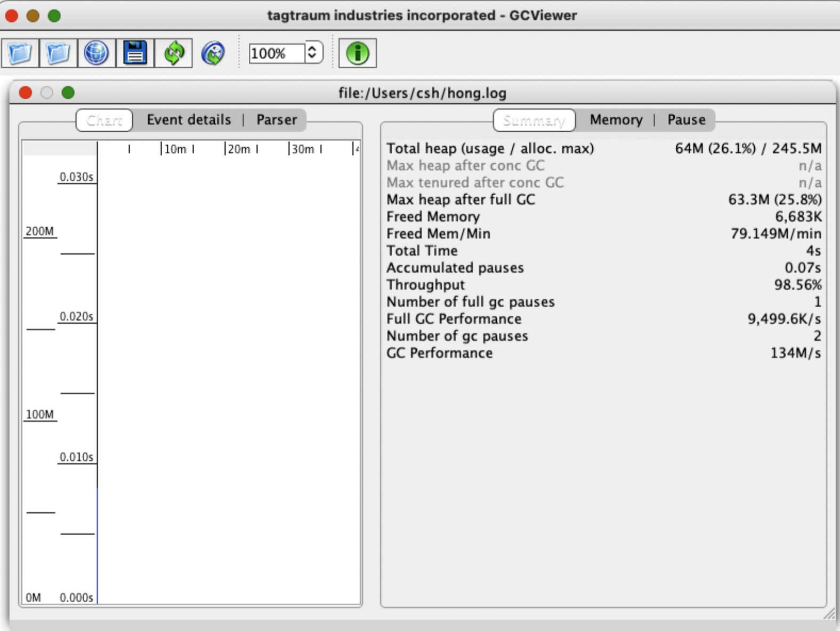
Task: Switch to the Chart tab
Action: [x=104, y=120]
